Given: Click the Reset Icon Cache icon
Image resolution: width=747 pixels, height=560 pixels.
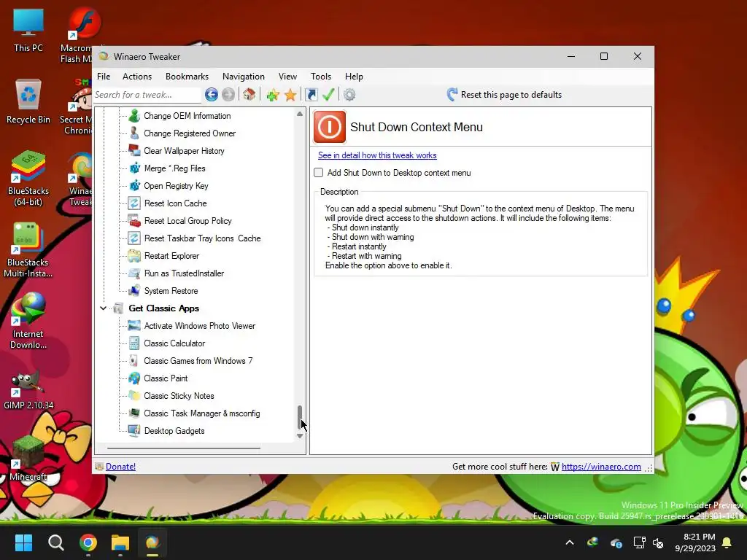Looking at the screenshot, I should [134, 203].
